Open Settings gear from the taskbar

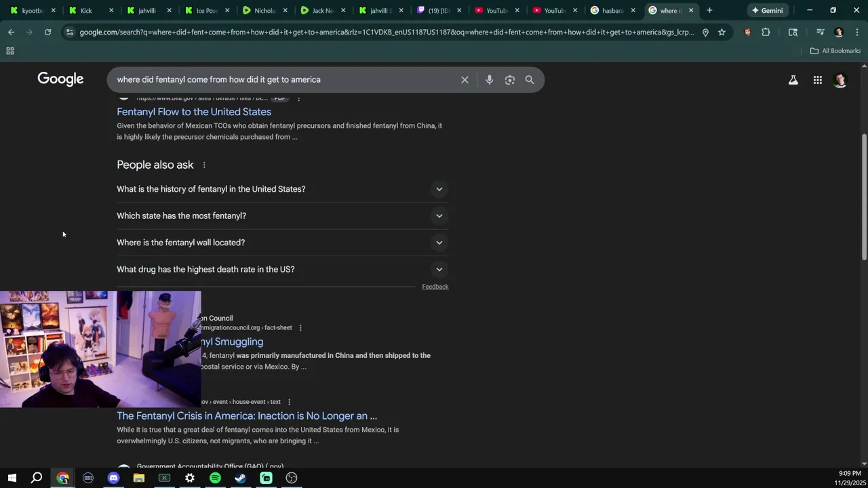click(x=190, y=478)
